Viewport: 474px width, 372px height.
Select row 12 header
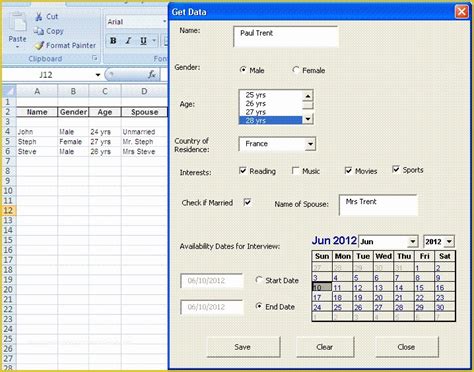click(x=8, y=210)
